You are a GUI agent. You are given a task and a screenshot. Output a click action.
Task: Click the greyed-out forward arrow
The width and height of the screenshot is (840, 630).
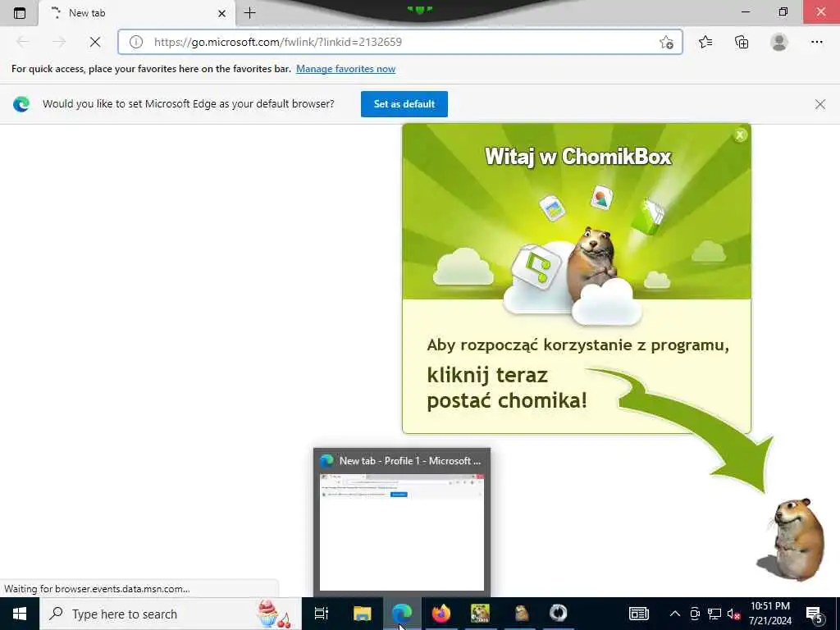pyautogui.click(x=59, y=42)
